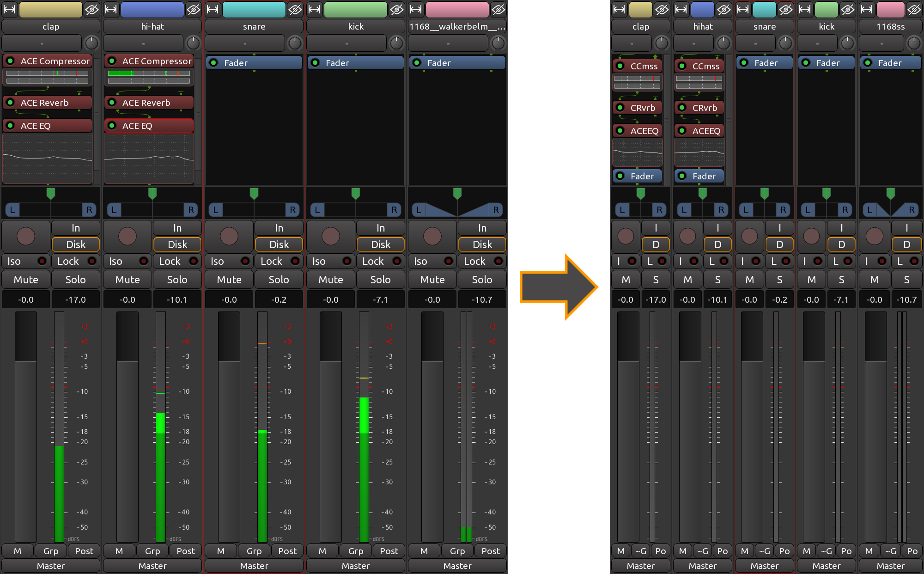Mute the wide clap strip
924x574 pixels.
tap(26, 280)
